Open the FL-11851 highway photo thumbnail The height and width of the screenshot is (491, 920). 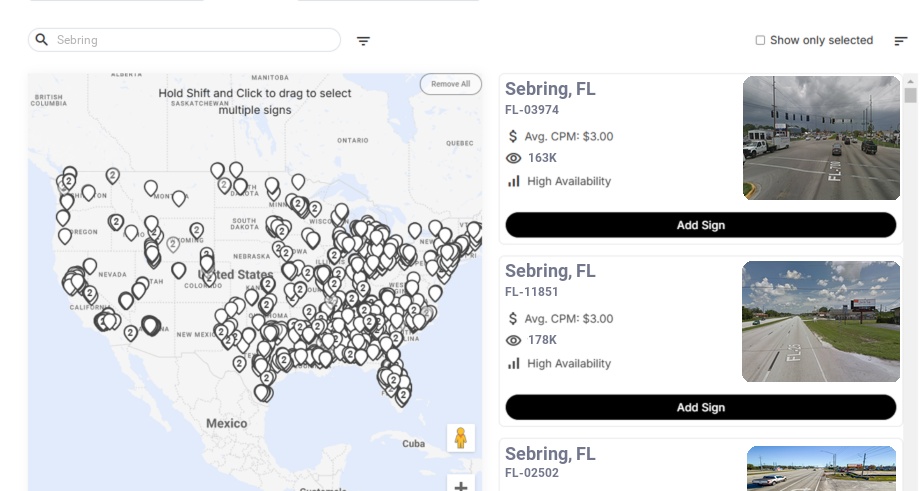(821, 321)
